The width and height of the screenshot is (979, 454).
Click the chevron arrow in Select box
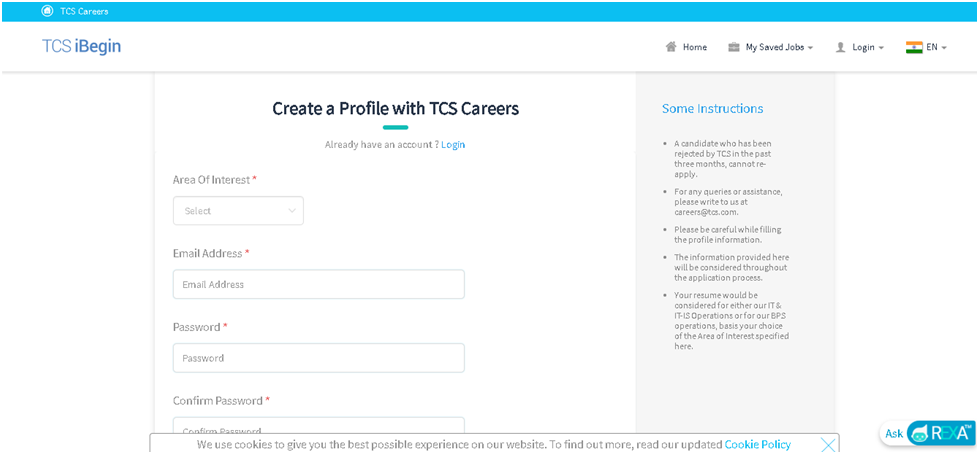click(292, 211)
